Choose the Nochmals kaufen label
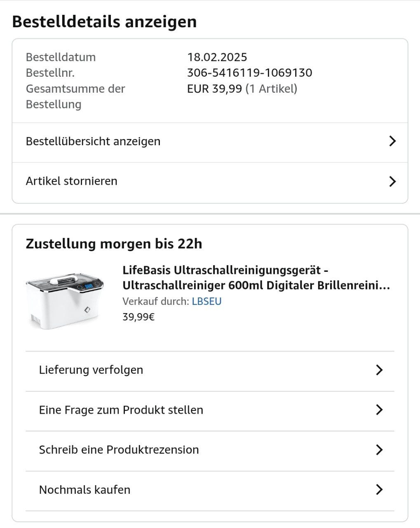The width and height of the screenshot is (420, 528). (85, 490)
